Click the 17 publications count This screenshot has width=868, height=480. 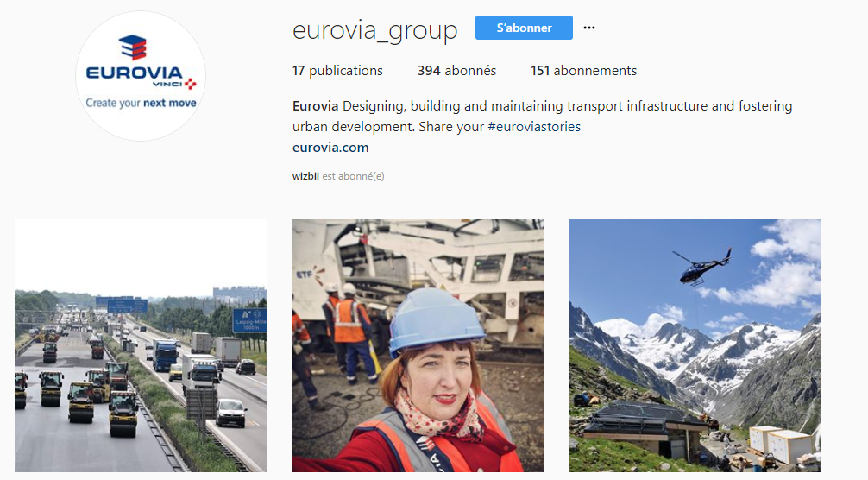point(337,71)
